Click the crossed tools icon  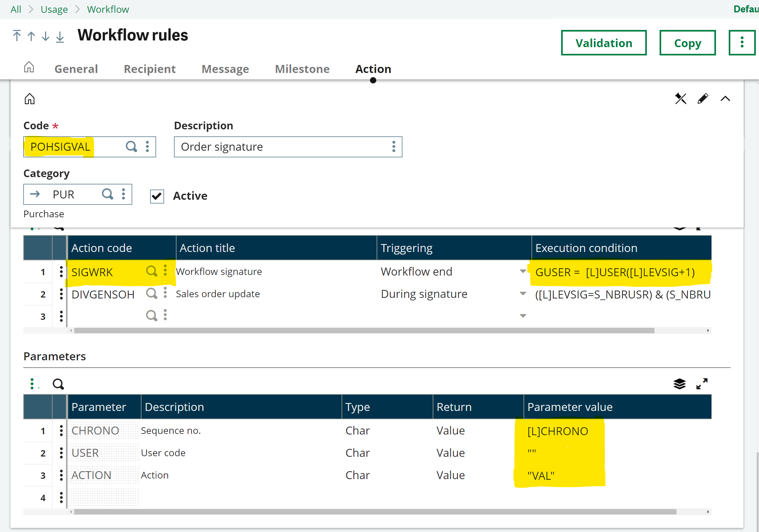pyautogui.click(x=680, y=98)
